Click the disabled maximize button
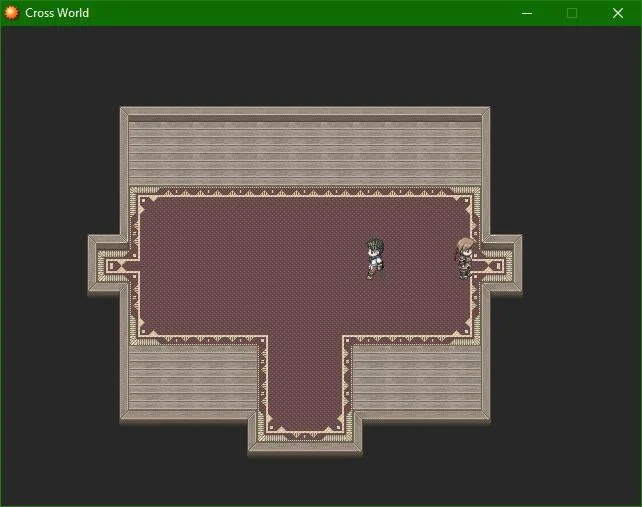The image size is (642, 507). click(x=572, y=13)
